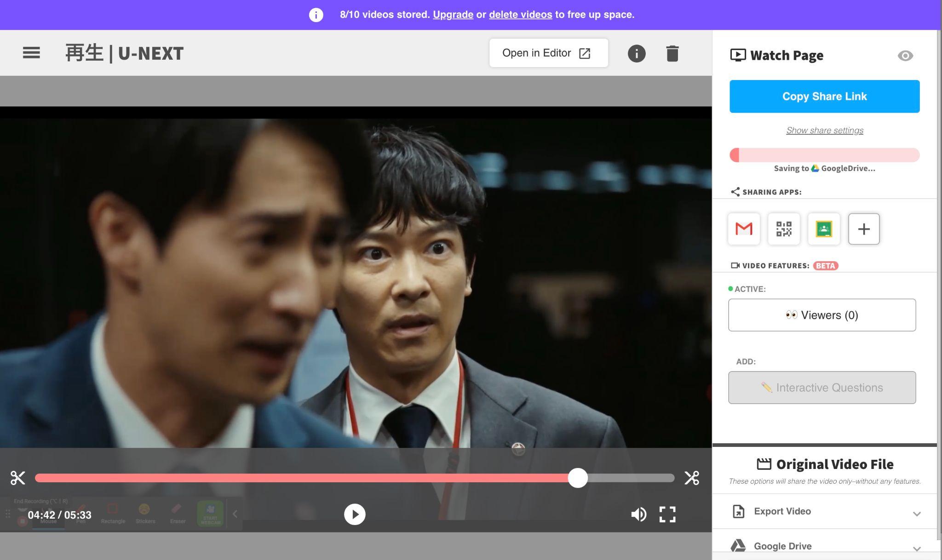Click Watch Page heading icon

[738, 56]
